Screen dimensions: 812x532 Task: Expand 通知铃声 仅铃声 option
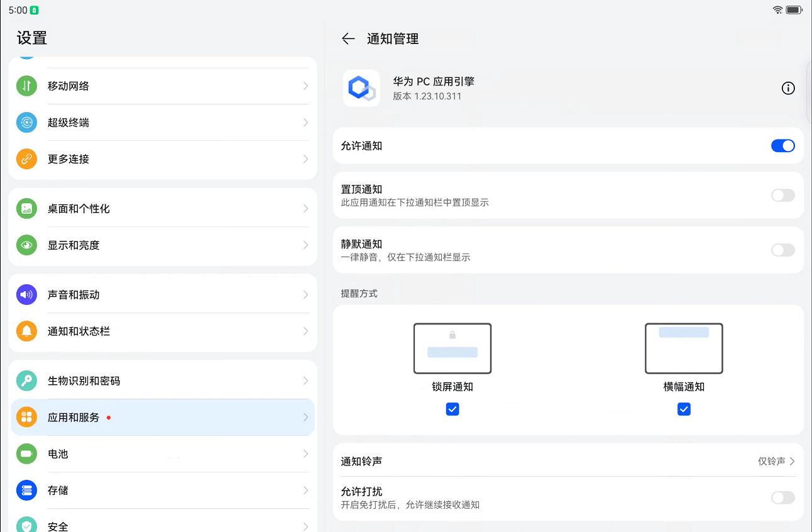pos(776,462)
